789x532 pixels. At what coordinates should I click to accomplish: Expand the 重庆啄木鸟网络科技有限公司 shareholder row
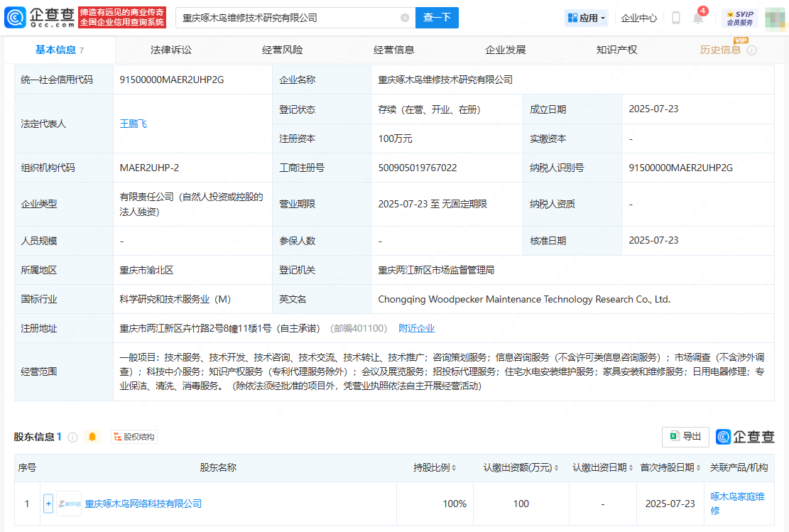(48, 504)
